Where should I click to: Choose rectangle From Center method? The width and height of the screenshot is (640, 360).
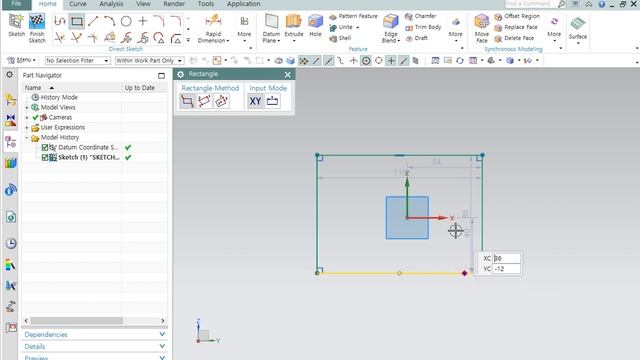222,101
